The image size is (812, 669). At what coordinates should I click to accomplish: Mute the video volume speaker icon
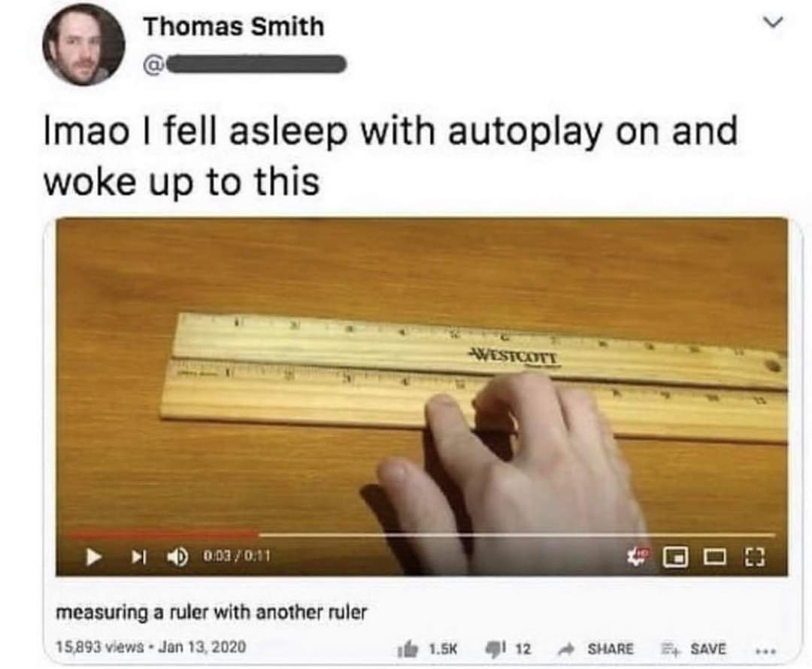coord(177,557)
